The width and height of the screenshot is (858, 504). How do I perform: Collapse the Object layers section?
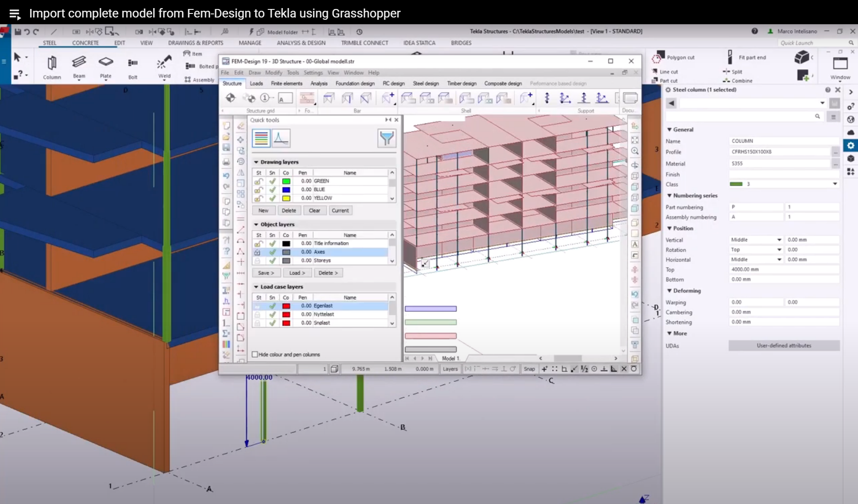256,224
